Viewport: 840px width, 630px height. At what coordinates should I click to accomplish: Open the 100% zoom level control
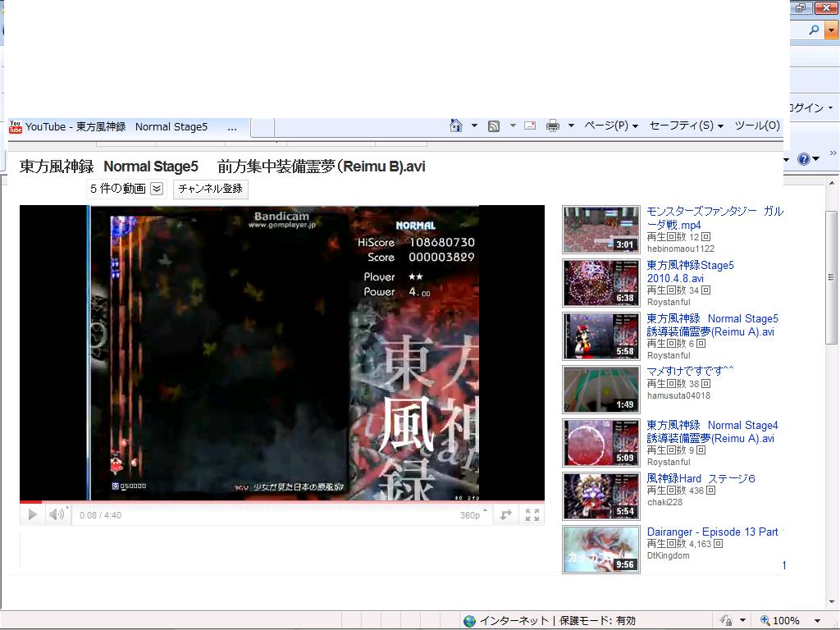pyautogui.click(x=791, y=620)
